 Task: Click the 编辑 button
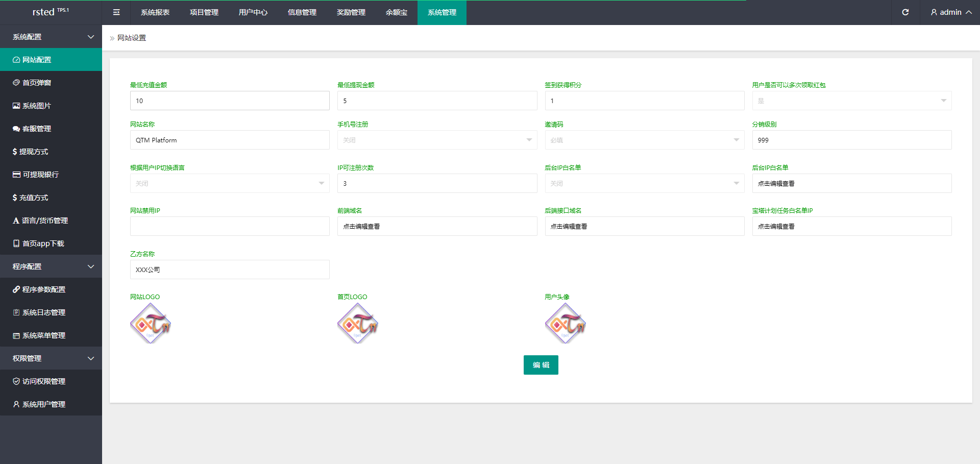point(541,365)
